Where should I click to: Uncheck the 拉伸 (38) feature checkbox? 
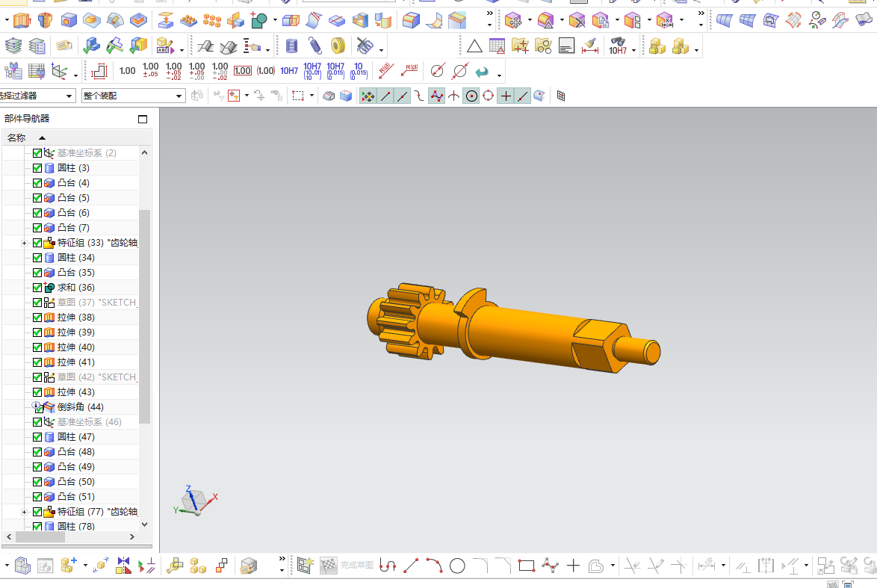37,318
